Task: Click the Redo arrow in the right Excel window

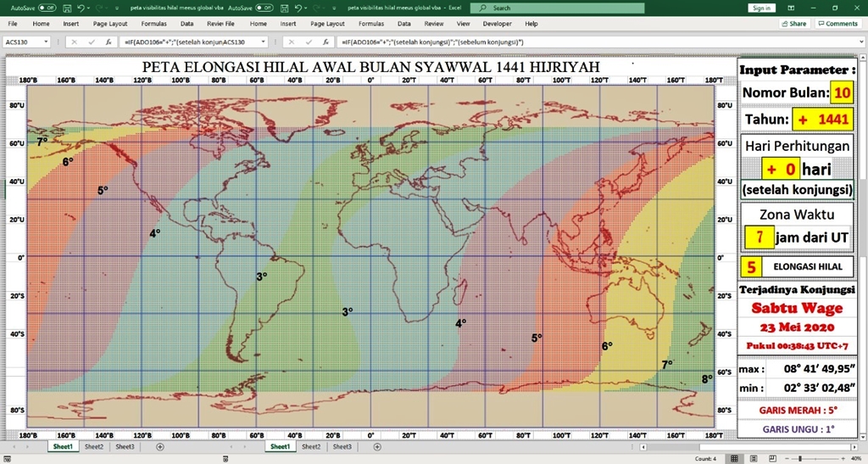Action: (x=318, y=8)
